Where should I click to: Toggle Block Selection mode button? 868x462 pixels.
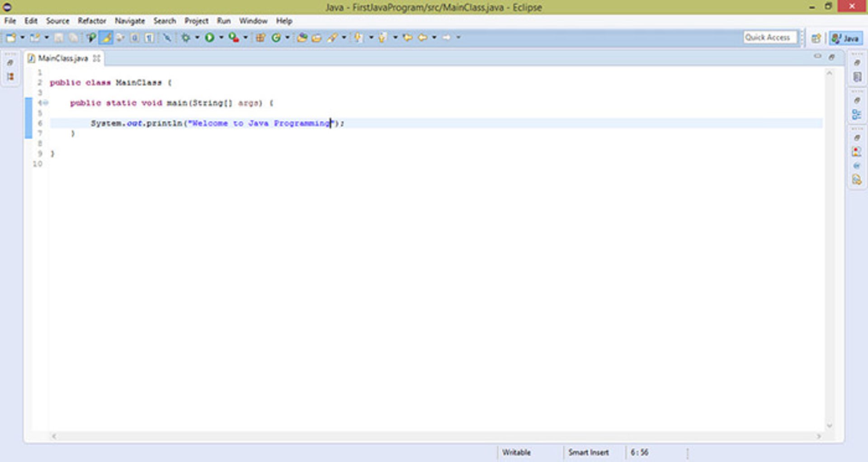135,37
